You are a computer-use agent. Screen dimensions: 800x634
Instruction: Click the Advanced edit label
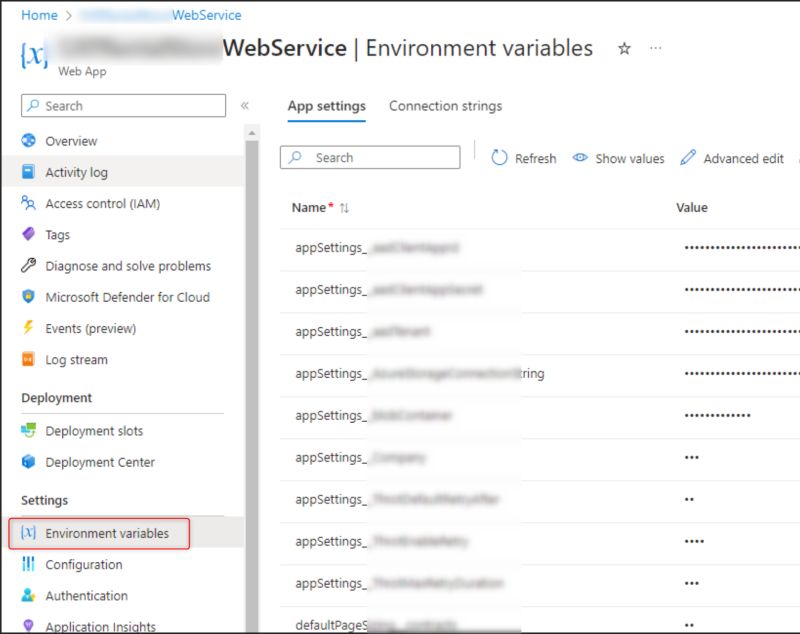743,159
